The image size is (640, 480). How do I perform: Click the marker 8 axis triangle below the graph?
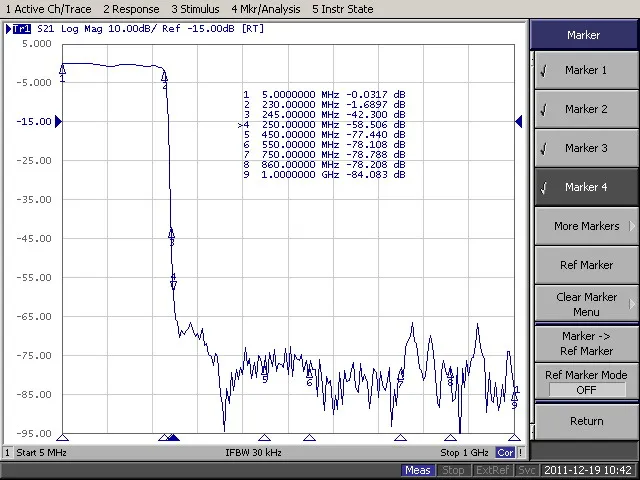[x=450, y=438]
